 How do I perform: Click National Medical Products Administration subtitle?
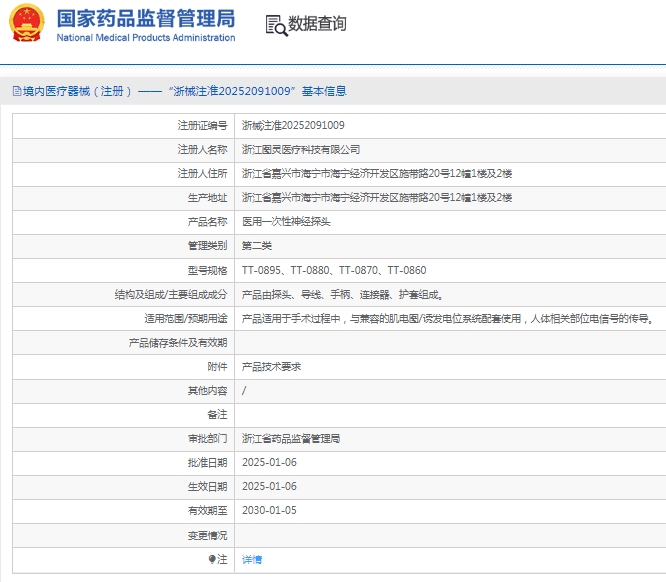[146, 38]
